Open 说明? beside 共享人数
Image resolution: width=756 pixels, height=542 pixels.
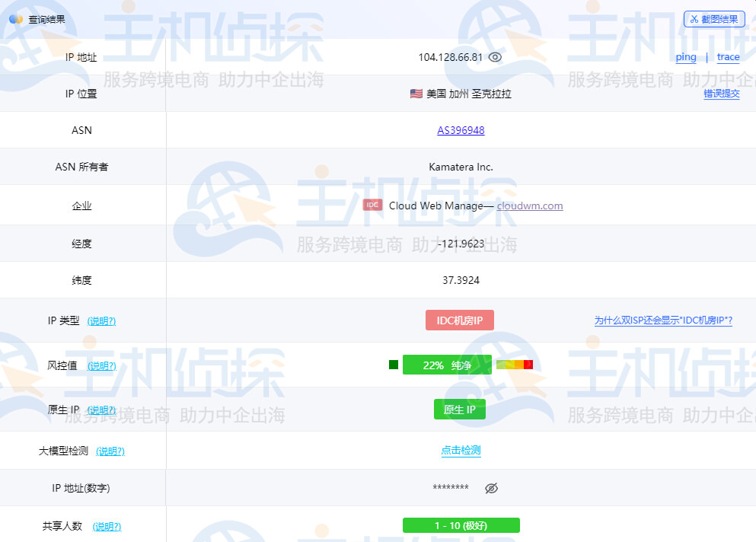pyautogui.click(x=107, y=526)
